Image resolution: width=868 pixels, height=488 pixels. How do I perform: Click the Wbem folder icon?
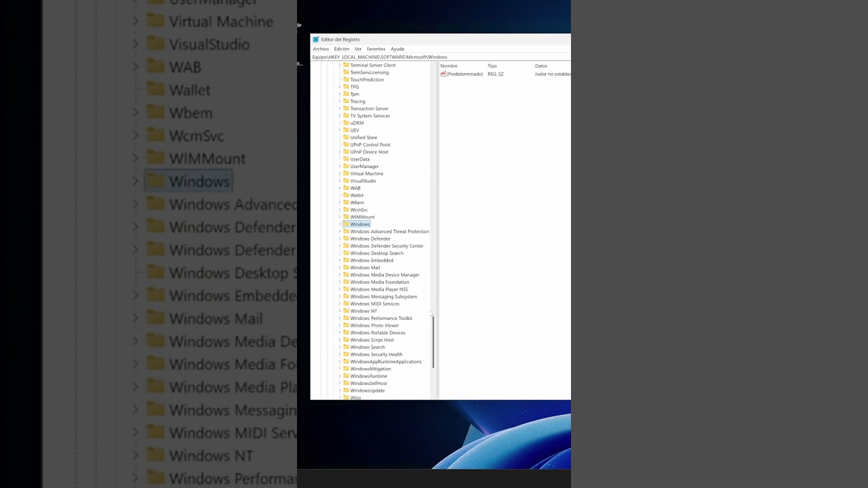point(346,203)
